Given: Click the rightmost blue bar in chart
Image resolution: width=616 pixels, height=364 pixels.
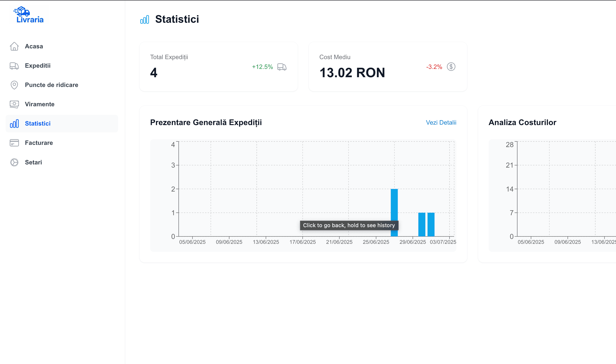Looking at the screenshot, I should 431,225.
